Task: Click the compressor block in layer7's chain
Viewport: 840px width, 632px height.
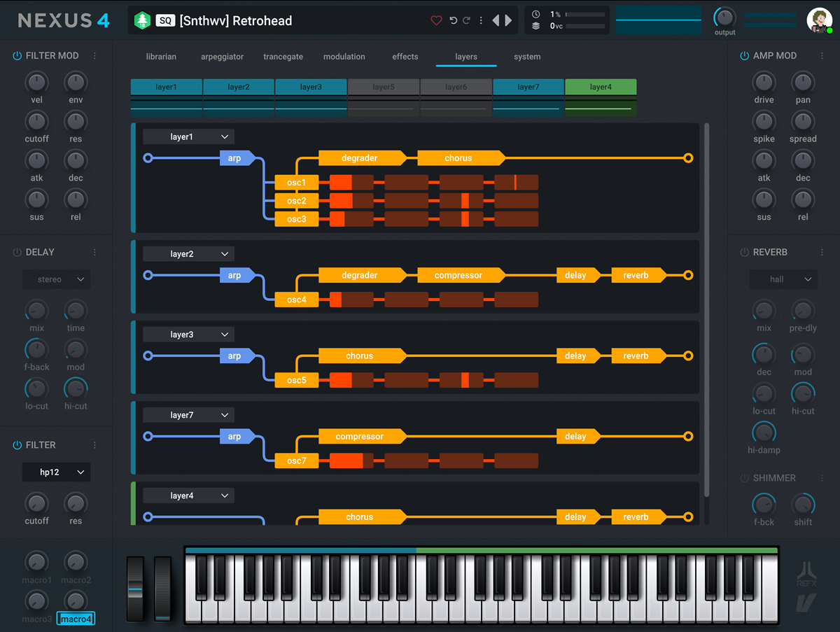Action: pos(360,436)
